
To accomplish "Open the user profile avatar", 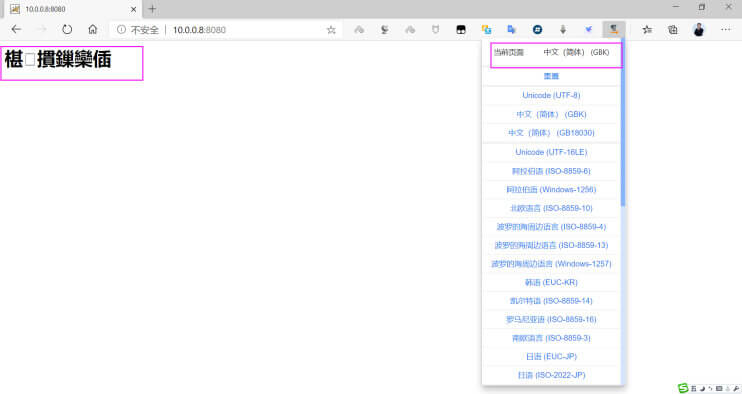I will [698, 29].
